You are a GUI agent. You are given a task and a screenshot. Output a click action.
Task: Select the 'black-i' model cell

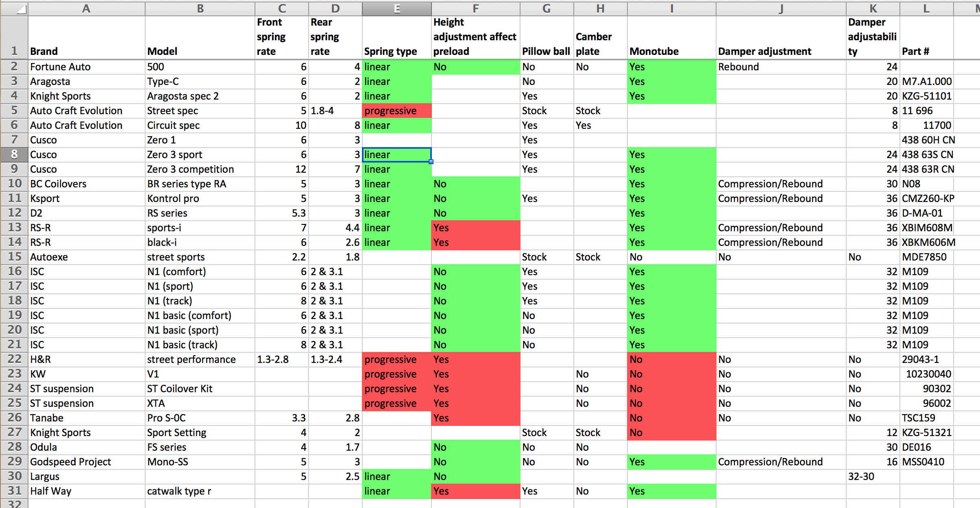tap(200, 242)
